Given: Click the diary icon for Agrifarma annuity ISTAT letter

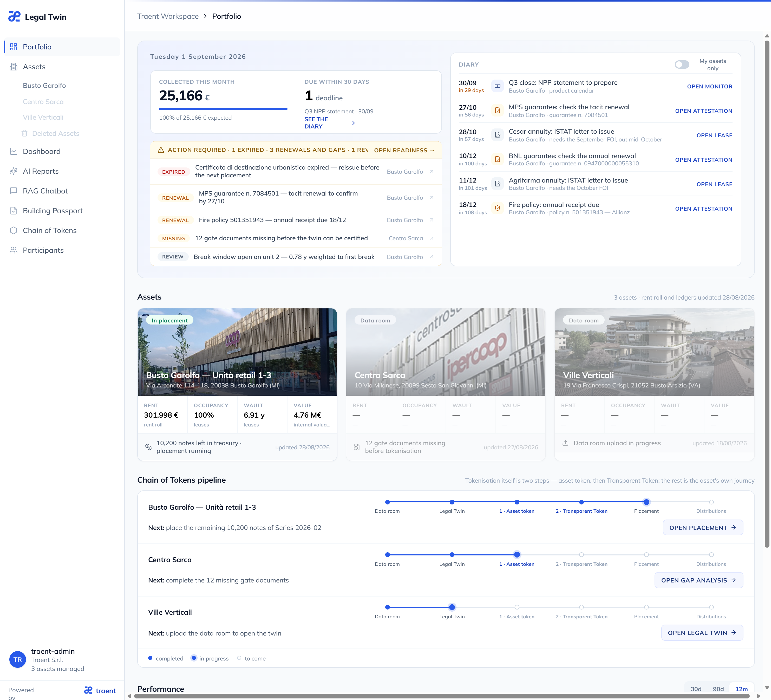Looking at the screenshot, I should coord(497,184).
